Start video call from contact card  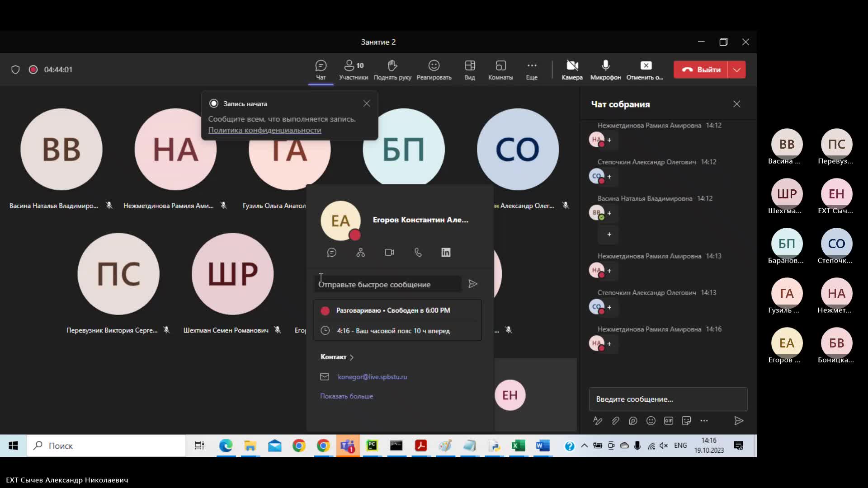coord(389,253)
